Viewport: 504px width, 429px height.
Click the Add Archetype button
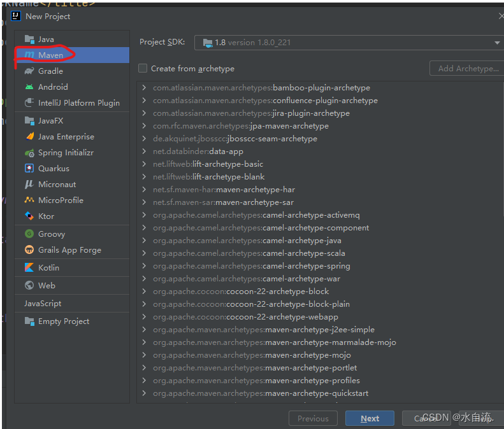[468, 68]
